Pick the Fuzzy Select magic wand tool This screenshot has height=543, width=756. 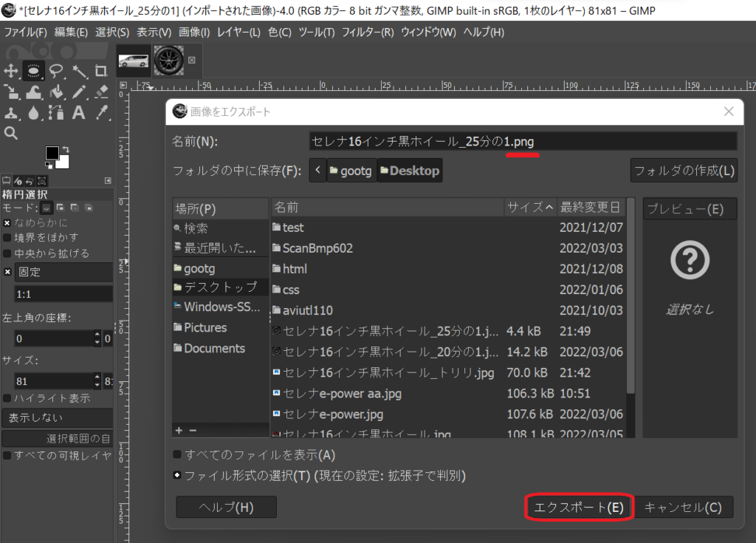click(79, 71)
